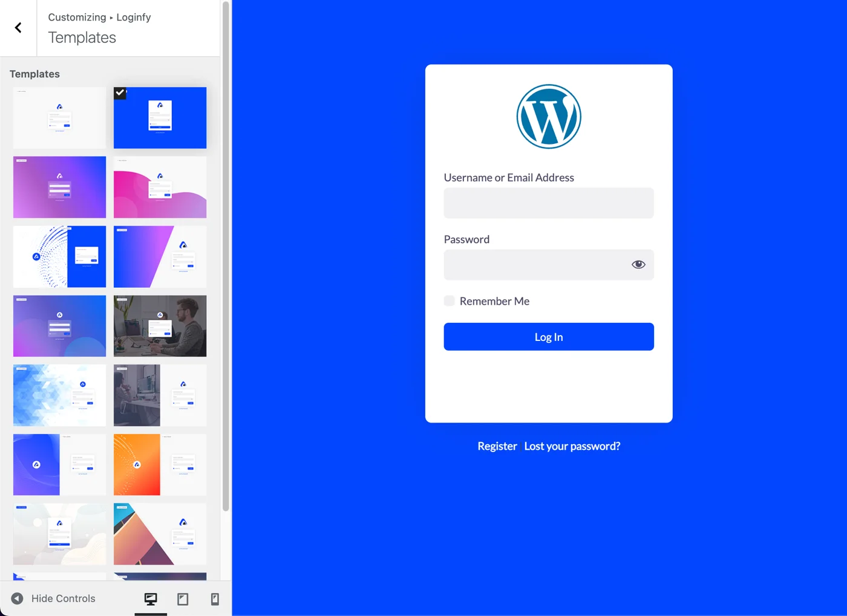Click the Username or Email Address label
847x616 pixels.
509,178
